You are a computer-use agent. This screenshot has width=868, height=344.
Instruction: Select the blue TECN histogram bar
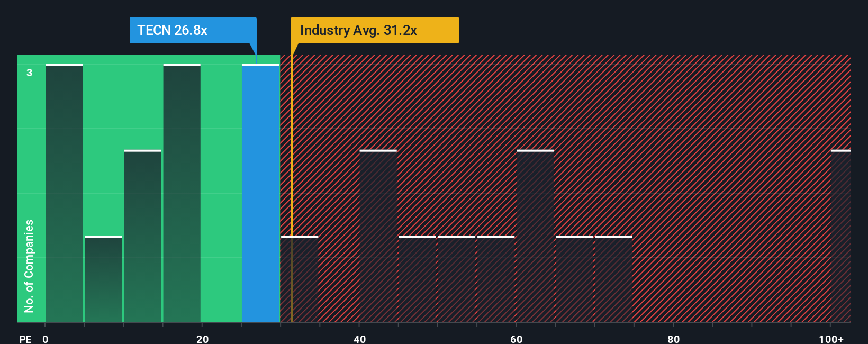click(x=260, y=193)
